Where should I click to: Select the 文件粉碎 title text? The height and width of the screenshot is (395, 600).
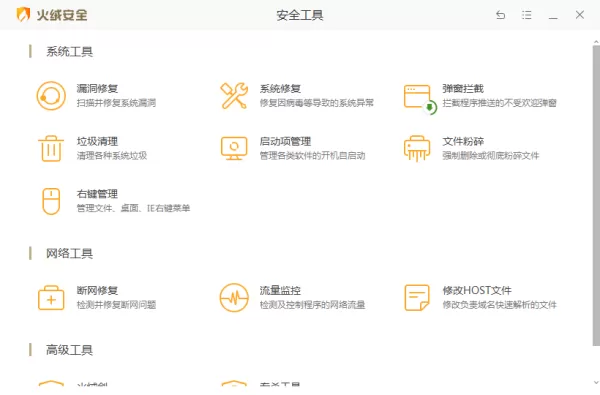[463, 141]
